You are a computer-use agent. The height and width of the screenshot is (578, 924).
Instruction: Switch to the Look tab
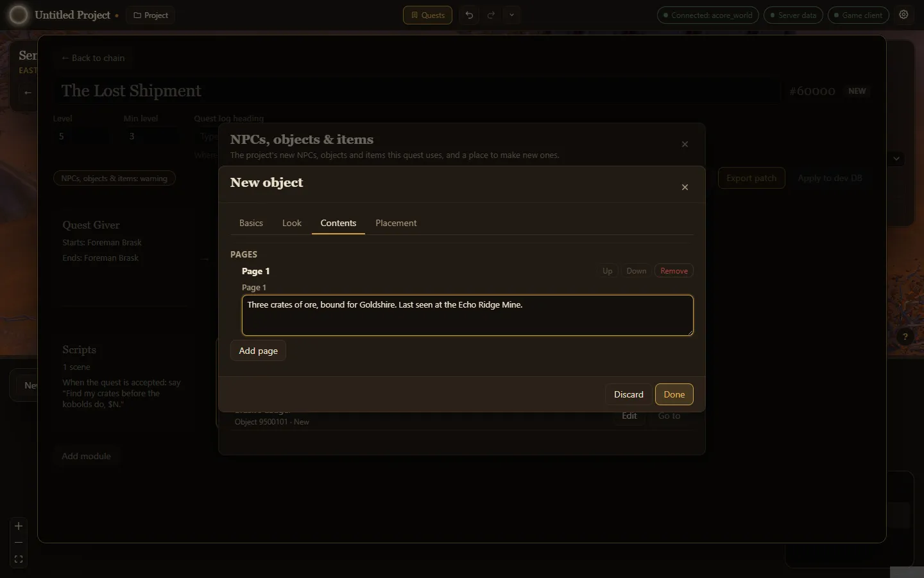[x=292, y=223]
